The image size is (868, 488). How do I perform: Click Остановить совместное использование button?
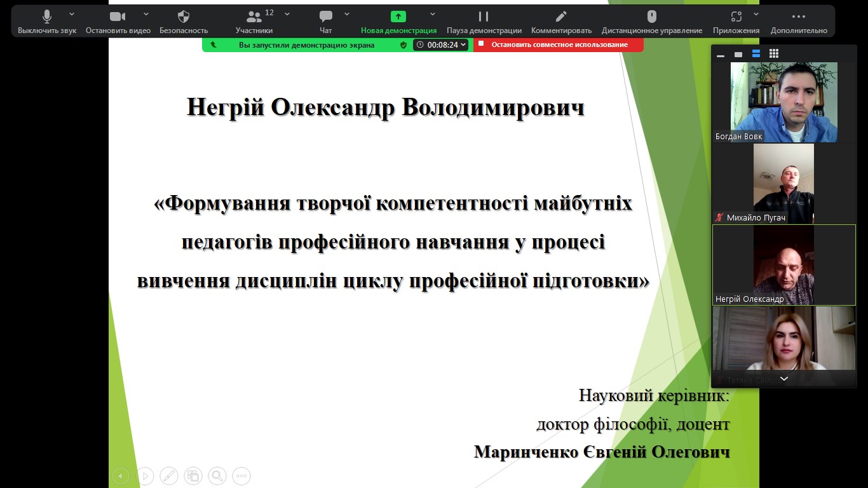click(x=559, y=45)
